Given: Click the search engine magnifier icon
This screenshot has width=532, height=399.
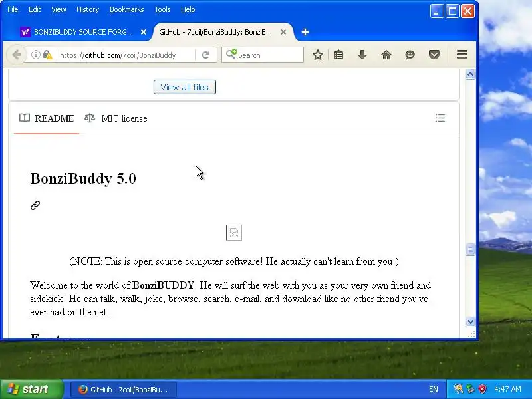Looking at the screenshot, I should coord(231,54).
